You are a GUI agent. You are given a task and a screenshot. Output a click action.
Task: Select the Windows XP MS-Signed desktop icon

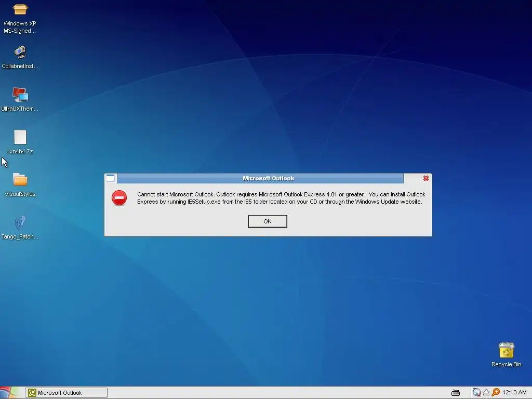pos(20,18)
